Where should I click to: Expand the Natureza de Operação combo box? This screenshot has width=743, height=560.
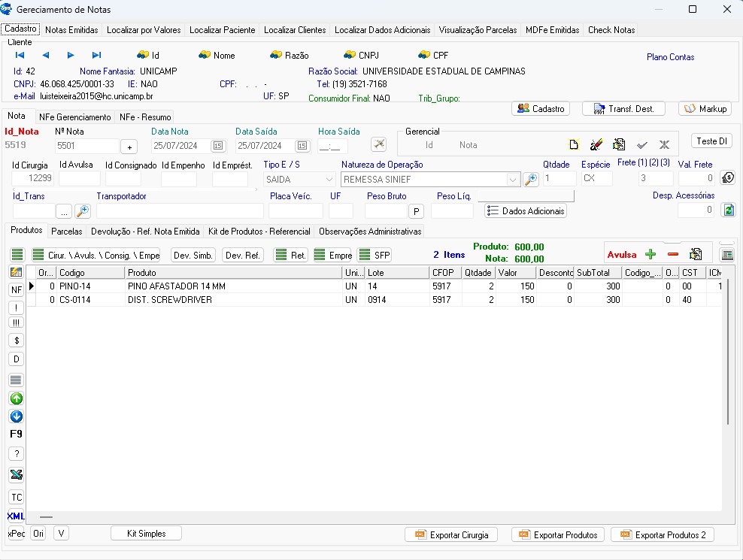click(x=513, y=180)
